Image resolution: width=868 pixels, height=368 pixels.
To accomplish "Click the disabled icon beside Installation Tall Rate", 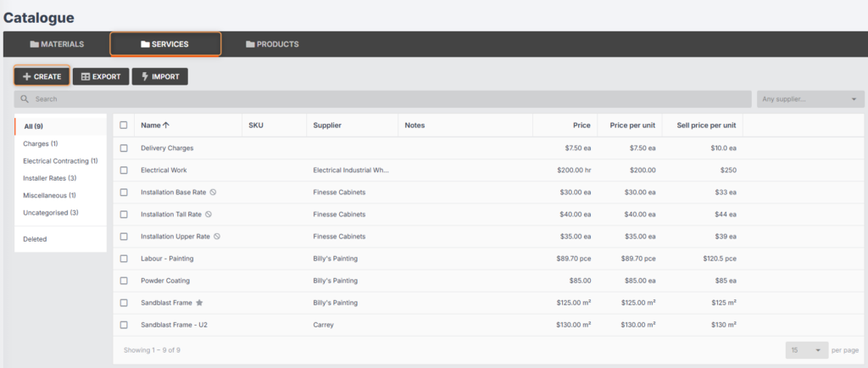I will 209,214.
